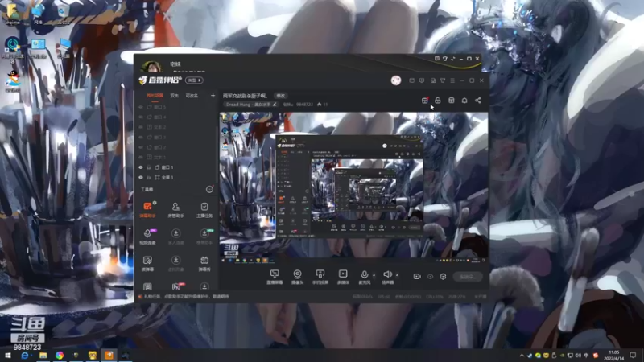Open the skin (shirt) icon in the 直播伴侣 title bar
Screen dimensions: 644x362
pyautogui.click(x=442, y=80)
